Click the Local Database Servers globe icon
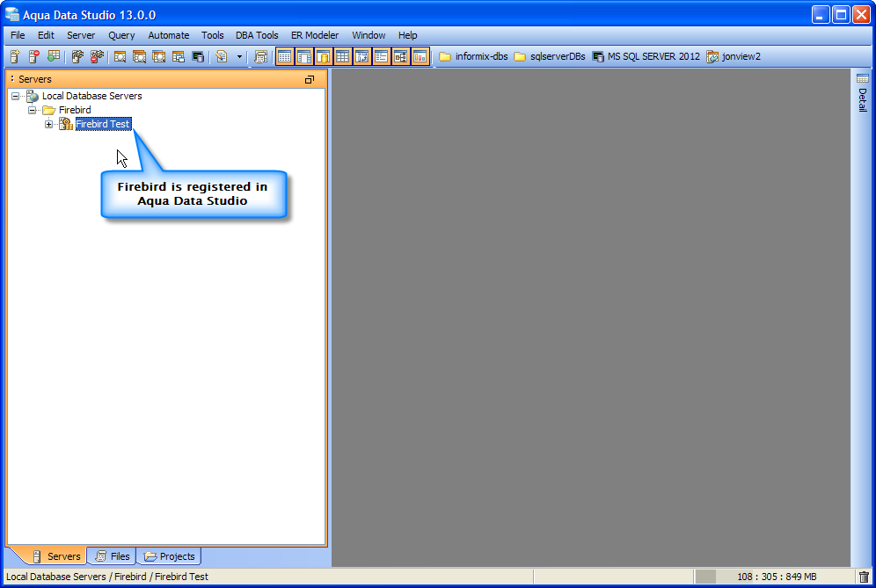The width and height of the screenshot is (876, 588). 33,96
